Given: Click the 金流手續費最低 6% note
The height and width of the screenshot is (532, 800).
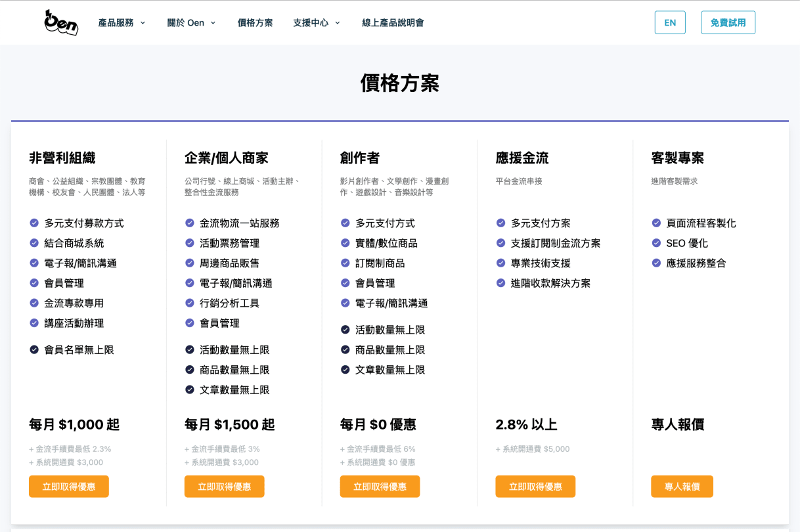Looking at the screenshot, I should pyautogui.click(x=378, y=449).
